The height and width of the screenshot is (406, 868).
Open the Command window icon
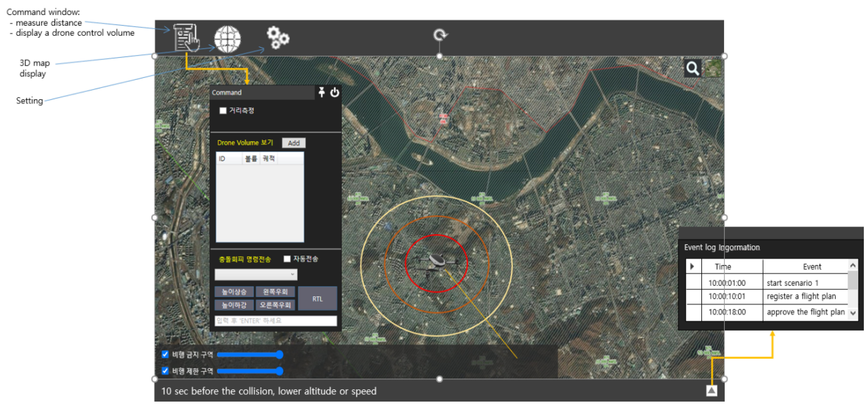[x=186, y=38]
